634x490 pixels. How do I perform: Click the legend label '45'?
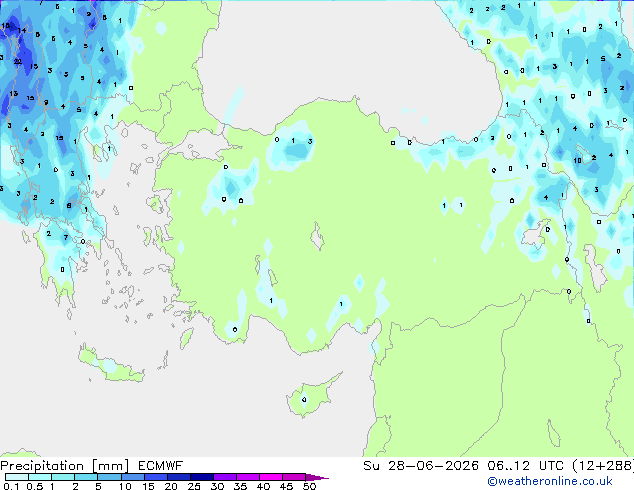286,486
